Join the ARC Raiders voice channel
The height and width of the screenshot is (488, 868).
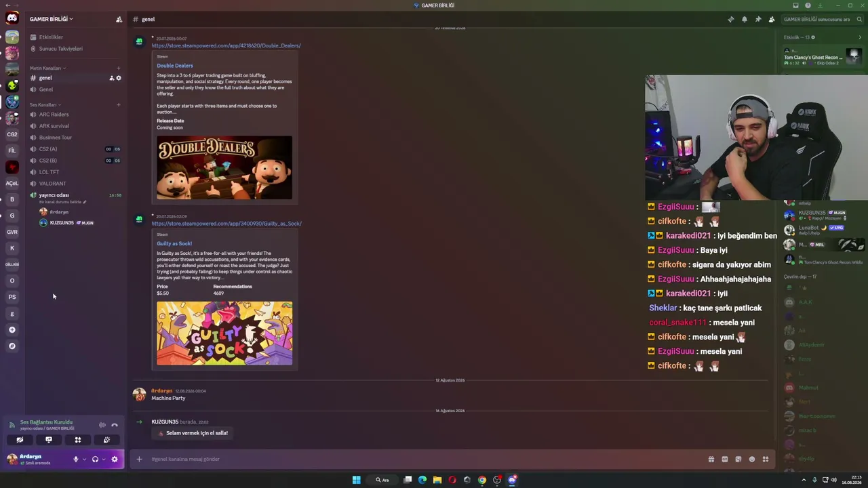75,115
